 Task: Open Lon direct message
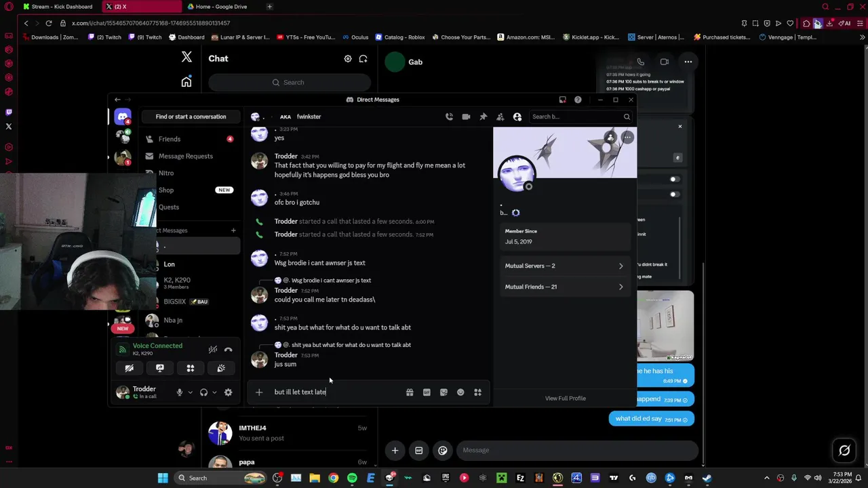point(191,264)
